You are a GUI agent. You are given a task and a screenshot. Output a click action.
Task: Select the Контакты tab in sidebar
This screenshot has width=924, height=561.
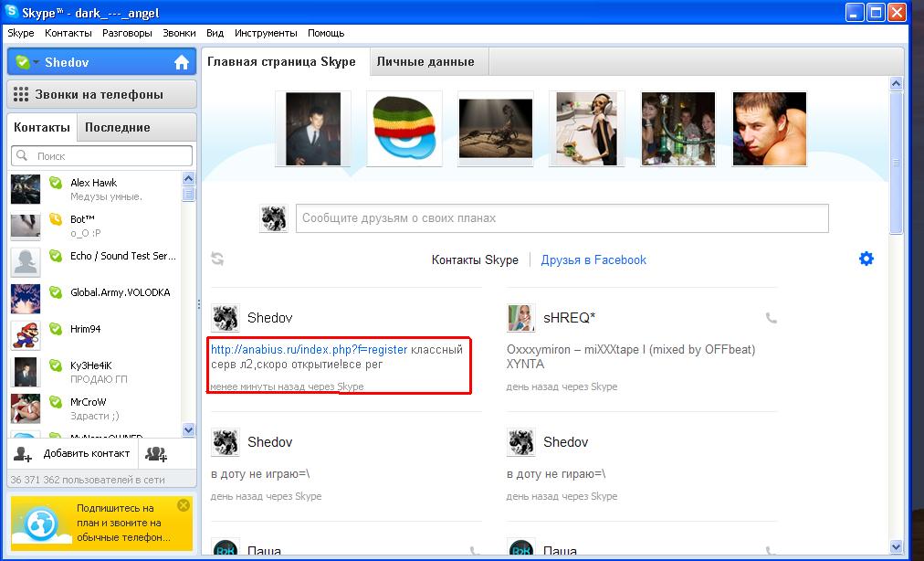(42, 127)
